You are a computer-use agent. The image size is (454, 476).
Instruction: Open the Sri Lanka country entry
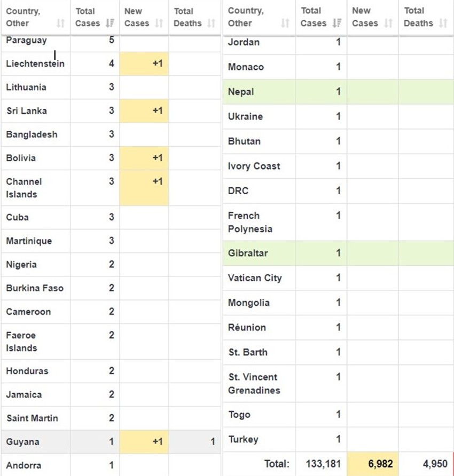click(27, 111)
